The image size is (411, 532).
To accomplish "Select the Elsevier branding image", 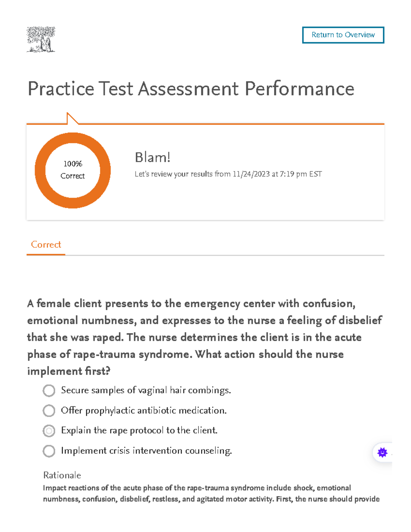I will [x=41, y=39].
